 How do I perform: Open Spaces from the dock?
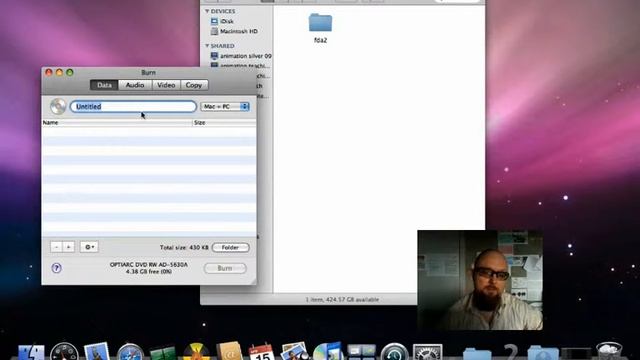click(361, 352)
